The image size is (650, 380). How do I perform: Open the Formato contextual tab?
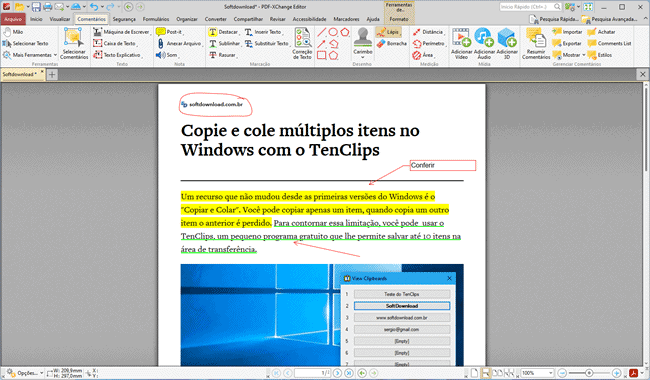(399, 19)
